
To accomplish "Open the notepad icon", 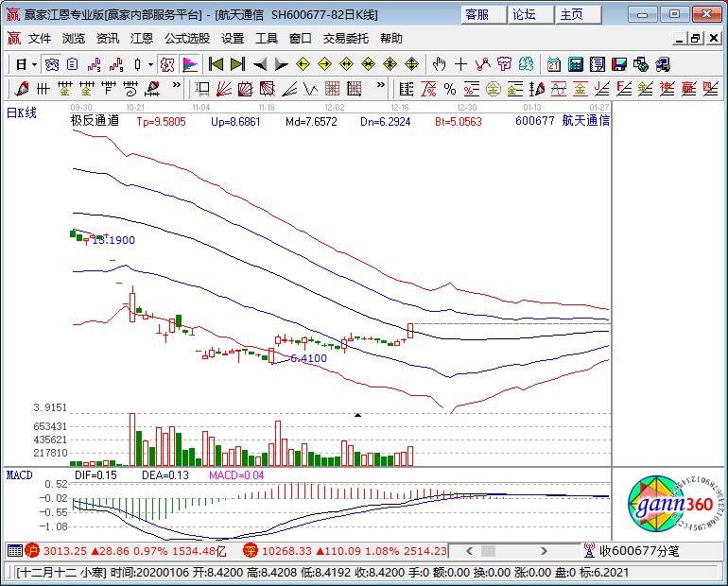I will pyautogui.click(x=598, y=64).
